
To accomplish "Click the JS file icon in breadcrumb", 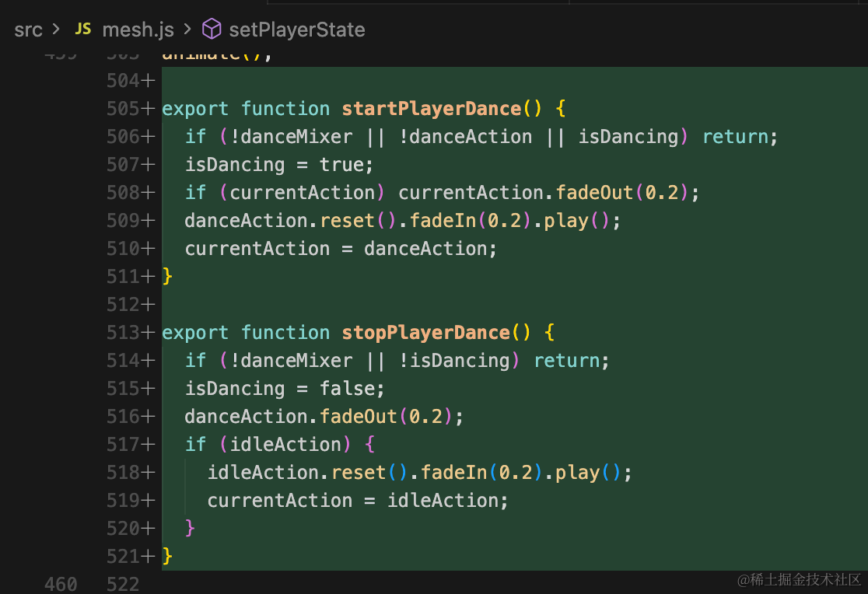I will 83,29.
